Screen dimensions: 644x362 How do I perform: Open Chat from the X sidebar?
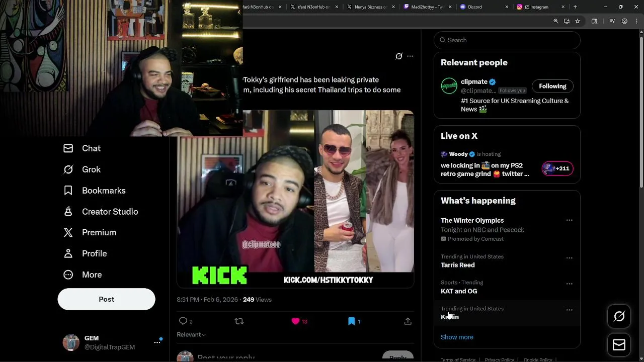point(82,148)
